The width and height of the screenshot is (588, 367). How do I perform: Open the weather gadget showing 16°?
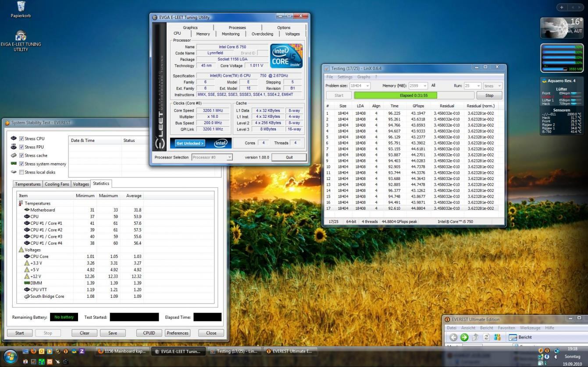click(562, 28)
